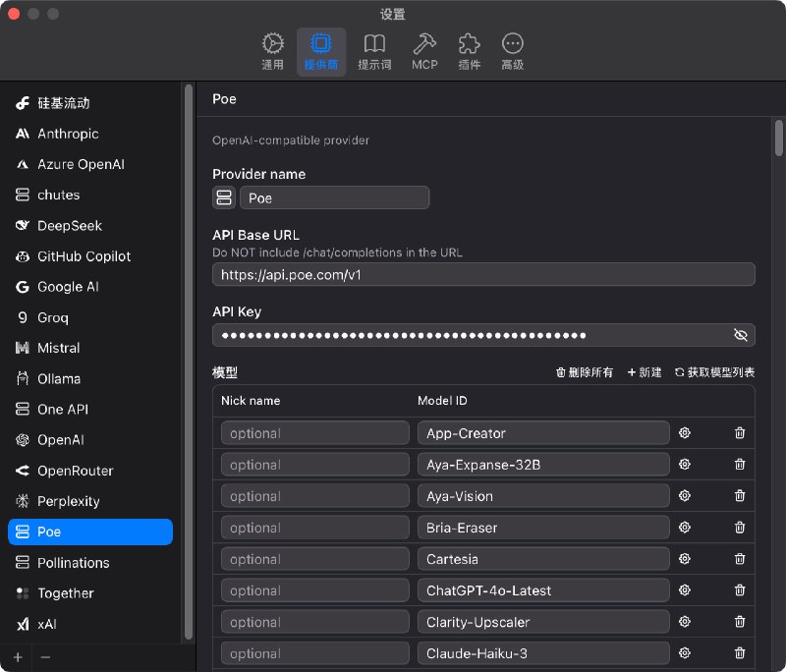Image resolution: width=786 pixels, height=672 pixels.
Task: Select One API provider
Action: (x=90, y=410)
